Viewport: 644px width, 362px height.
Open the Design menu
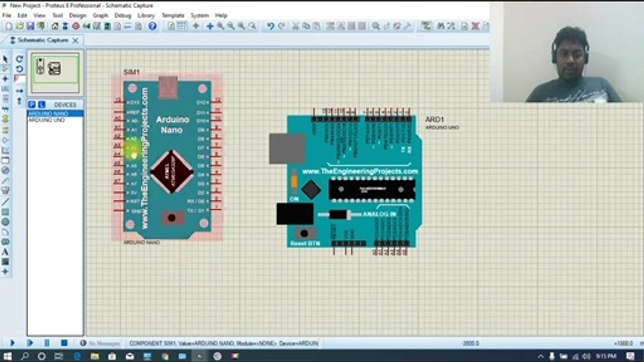[x=77, y=16]
